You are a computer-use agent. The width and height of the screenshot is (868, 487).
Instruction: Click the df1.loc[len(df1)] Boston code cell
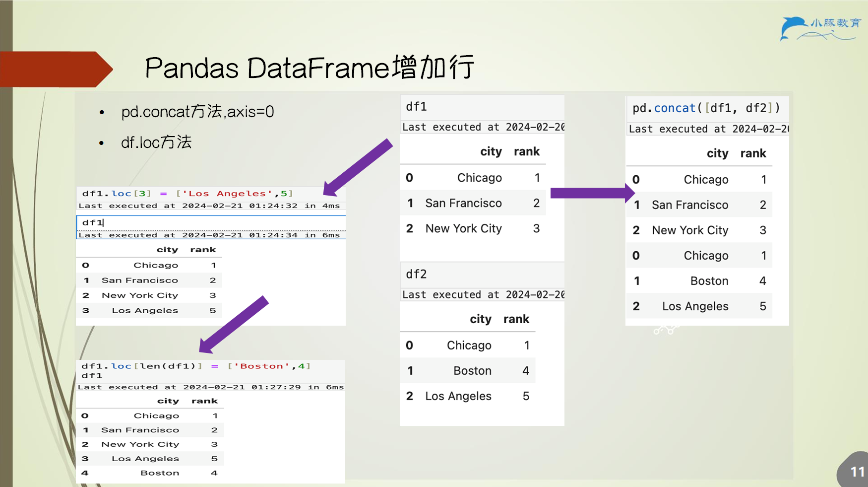(x=211, y=371)
